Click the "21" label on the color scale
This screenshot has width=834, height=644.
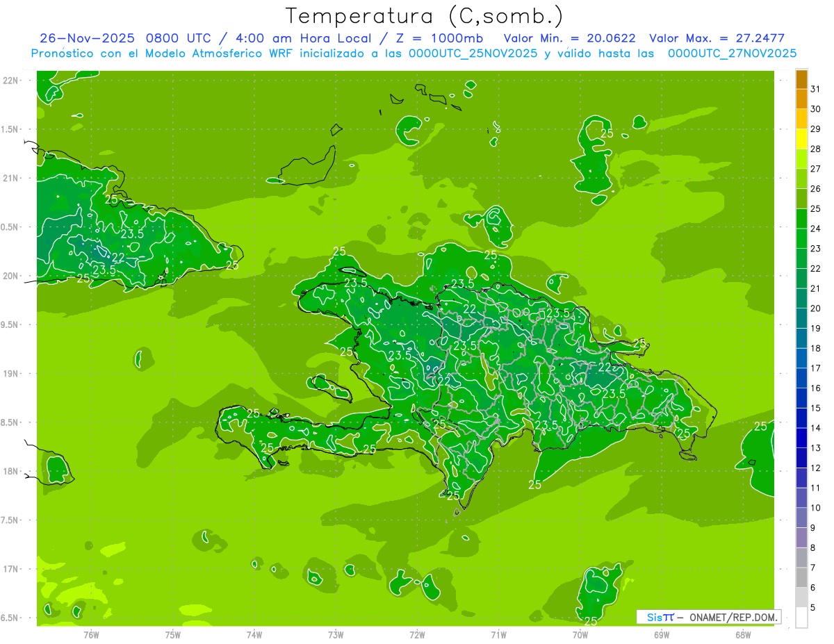tap(816, 288)
